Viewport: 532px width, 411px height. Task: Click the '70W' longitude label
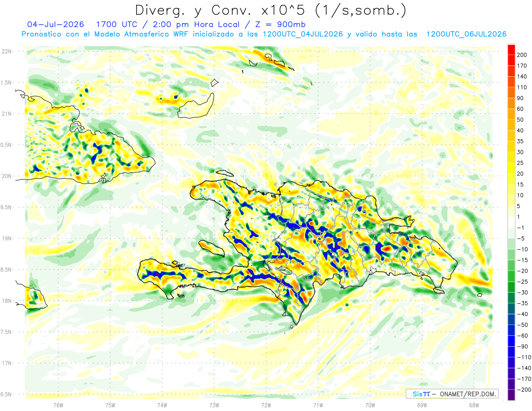(370, 405)
